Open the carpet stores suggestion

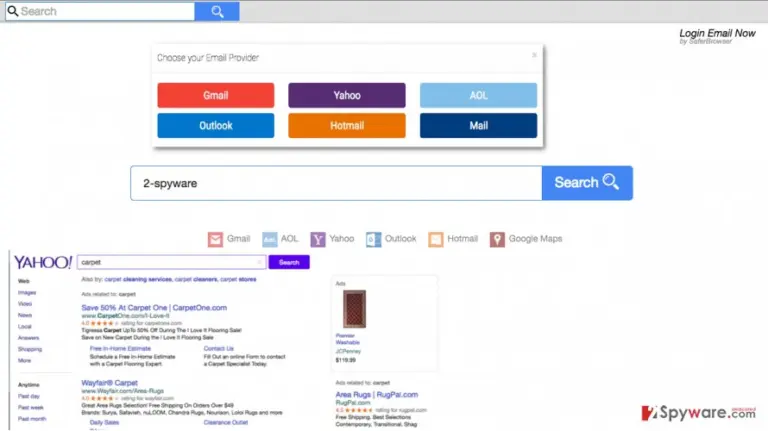[x=238, y=279]
